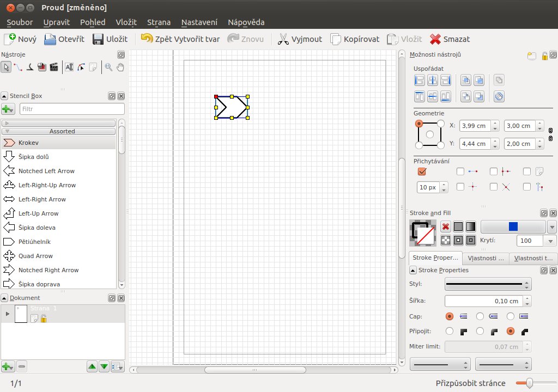
Task: Open the Styl line style dropdown
Action: [x=488, y=284]
